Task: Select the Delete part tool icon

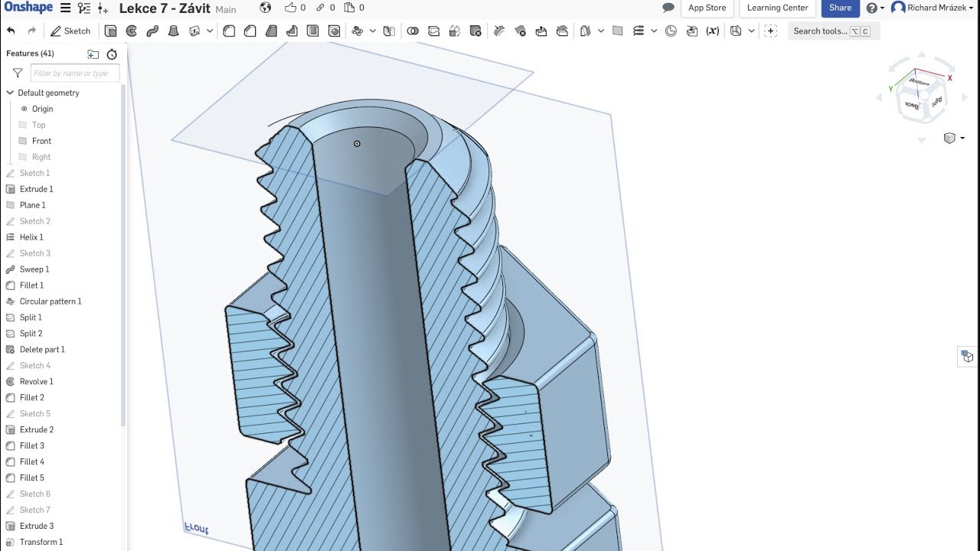Action: 475,31
